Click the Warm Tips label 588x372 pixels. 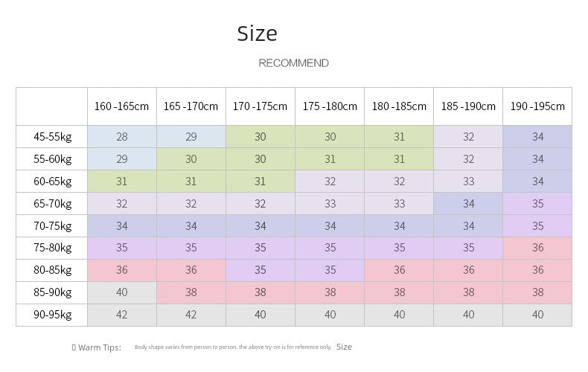coord(100,347)
